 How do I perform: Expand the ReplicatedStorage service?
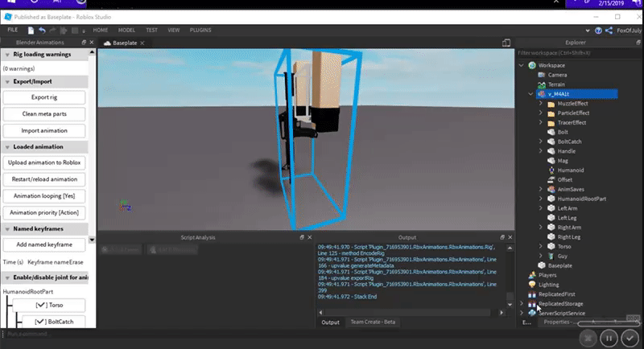click(522, 303)
